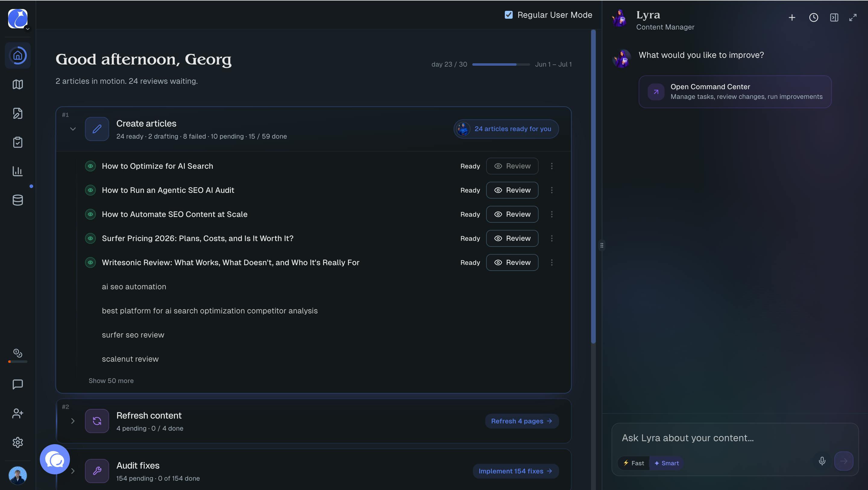Expand the Refresh content section
Image resolution: width=868 pixels, height=490 pixels.
tap(73, 421)
